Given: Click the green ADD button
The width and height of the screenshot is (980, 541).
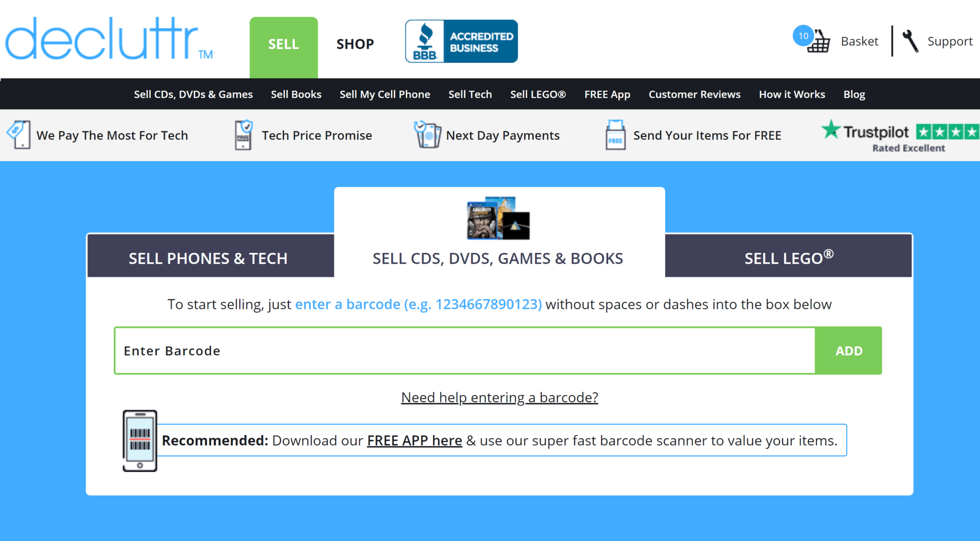Looking at the screenshot, I should click(x=848, y=350).
